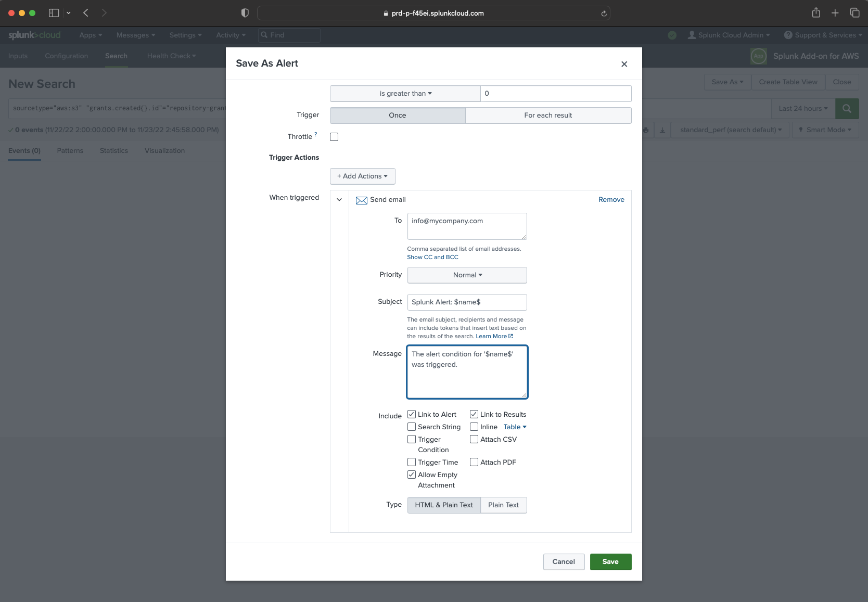Open the Settings menu

(x=185, y=35)
